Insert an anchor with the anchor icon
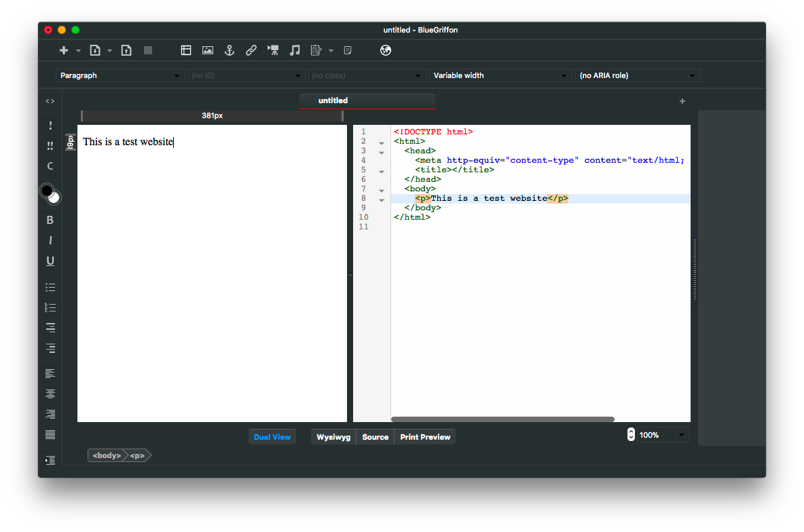The height and width of the screenshot is (532, 804). [x=230, y=50]
